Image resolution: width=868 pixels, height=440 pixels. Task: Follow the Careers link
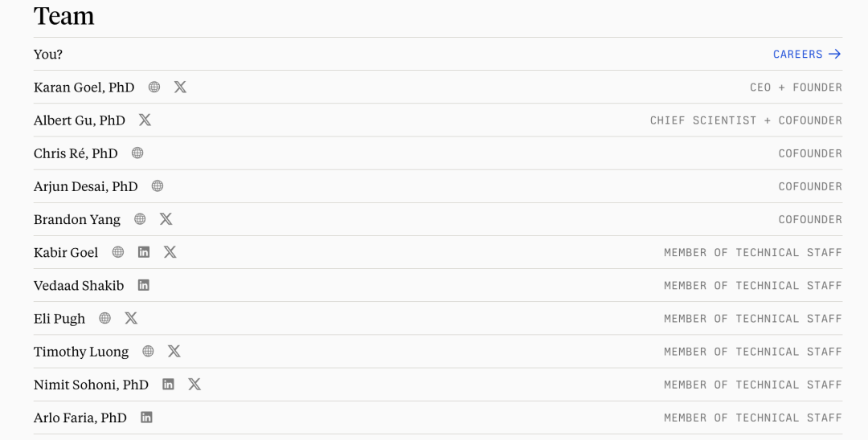[x=806, y=54]
